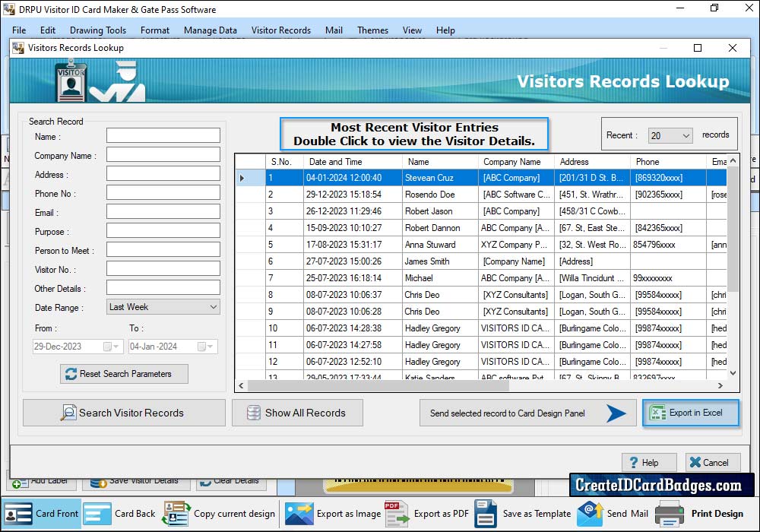
Task: Click the Other Details field
Action: point(163,287)
